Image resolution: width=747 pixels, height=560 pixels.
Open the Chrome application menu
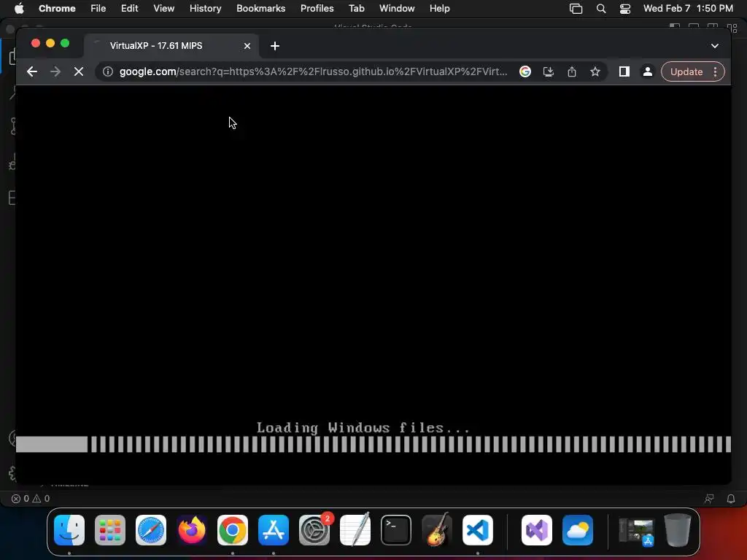point(57,8)
